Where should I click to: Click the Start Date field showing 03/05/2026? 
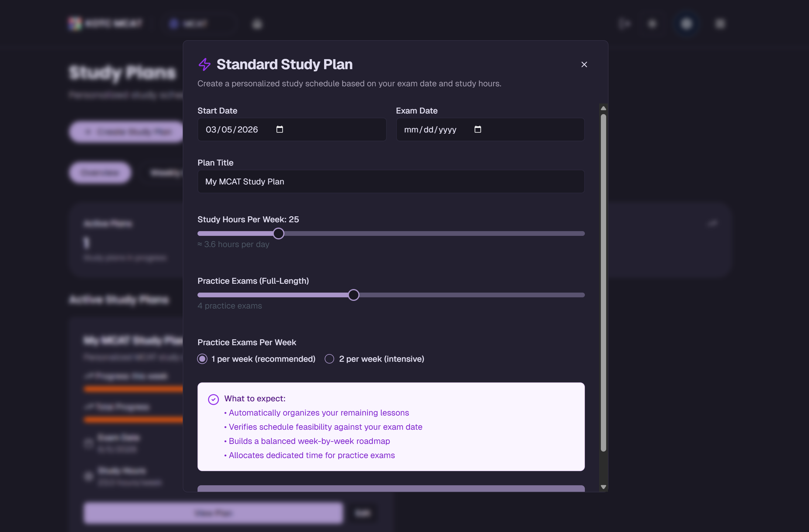pos(232,130)
